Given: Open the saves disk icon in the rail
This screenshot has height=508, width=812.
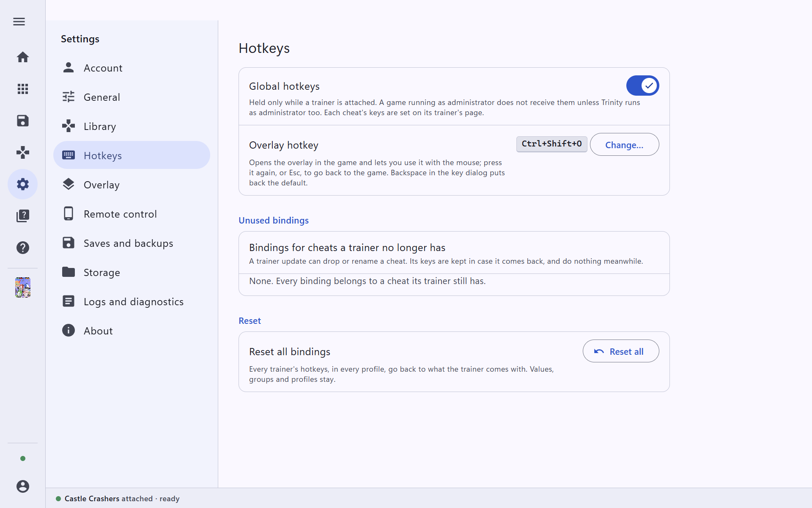Looking at the screenshot, I should click(x=23, y=121).
